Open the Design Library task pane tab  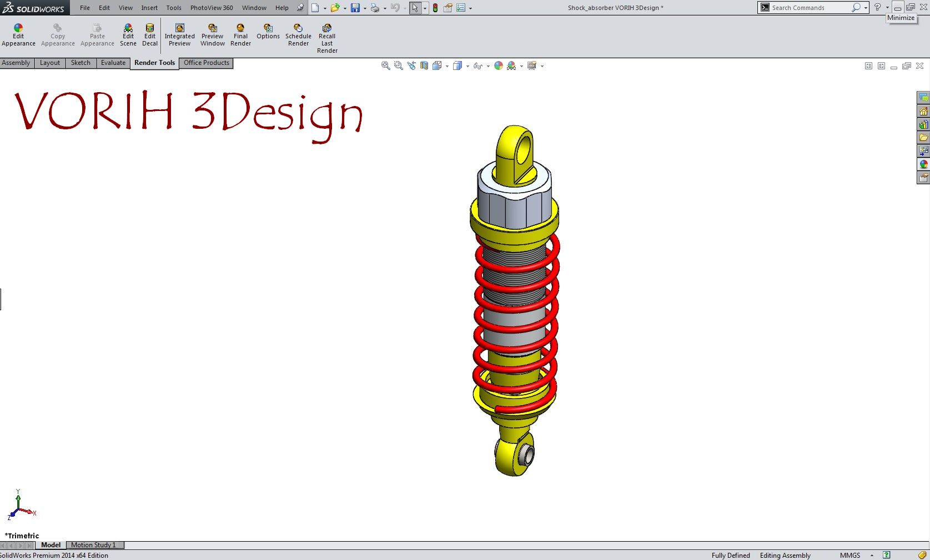pos(923,124)
